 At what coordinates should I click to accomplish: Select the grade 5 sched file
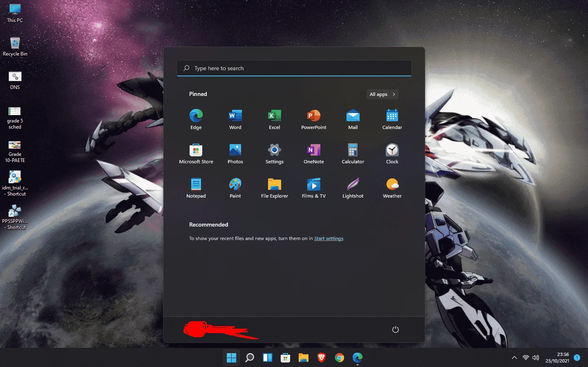tap(15, 118)
